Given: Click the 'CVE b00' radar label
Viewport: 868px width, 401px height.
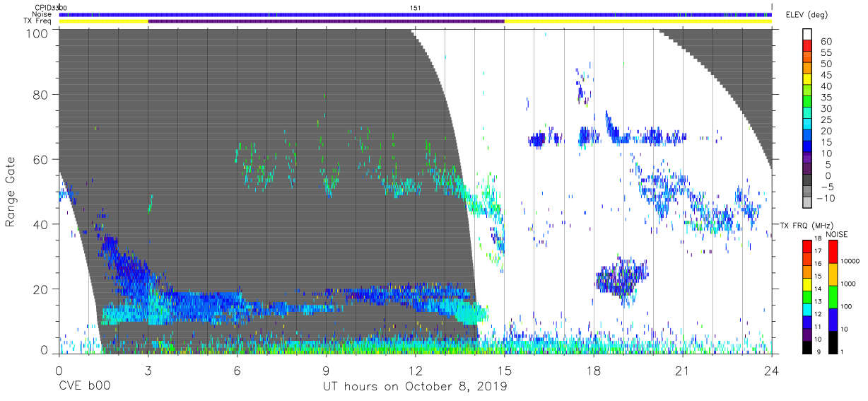Looking at the screenshot, I should coord(84,387).
